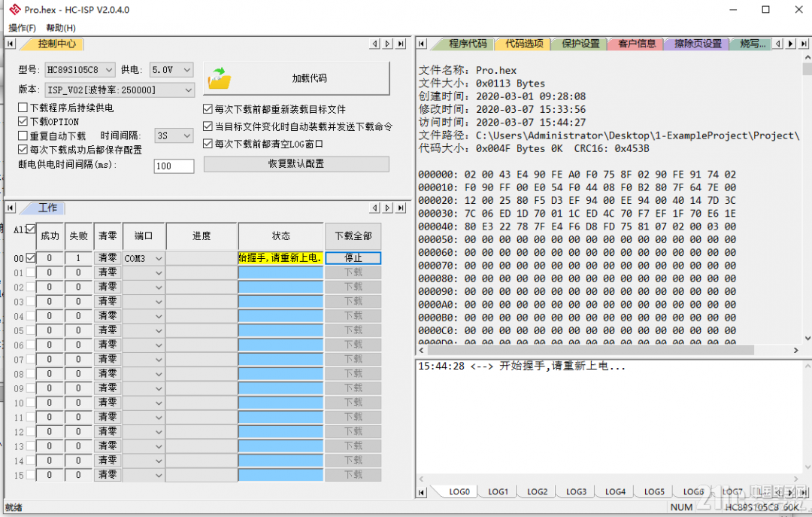Click previous-tab arrow in 工作 panel strip

[x=375, y=208]
